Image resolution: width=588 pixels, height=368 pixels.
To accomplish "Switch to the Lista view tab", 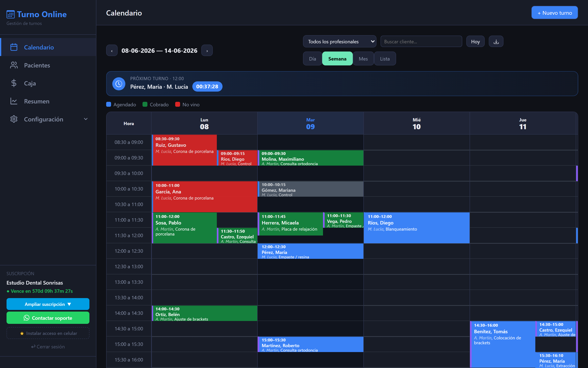I will click(x=385, y=59).
